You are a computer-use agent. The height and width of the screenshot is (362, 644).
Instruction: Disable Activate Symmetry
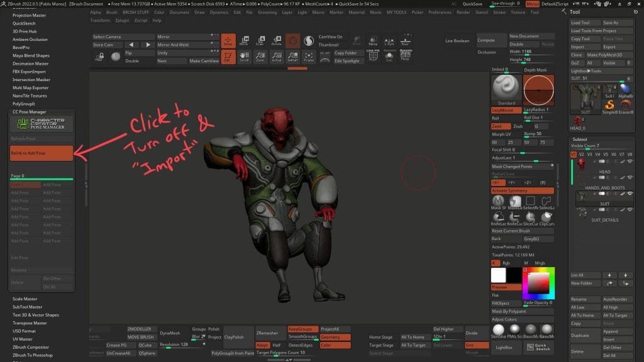[522, 190]
